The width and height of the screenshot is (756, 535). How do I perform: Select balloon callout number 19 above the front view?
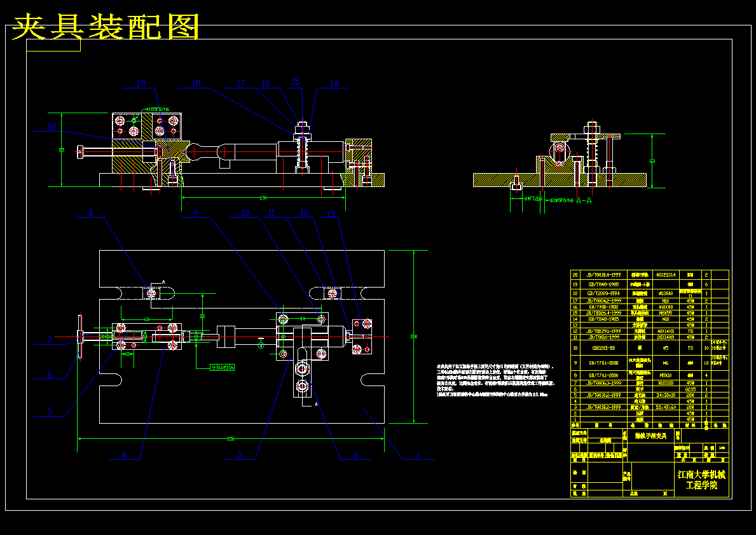tap(141, 83)
